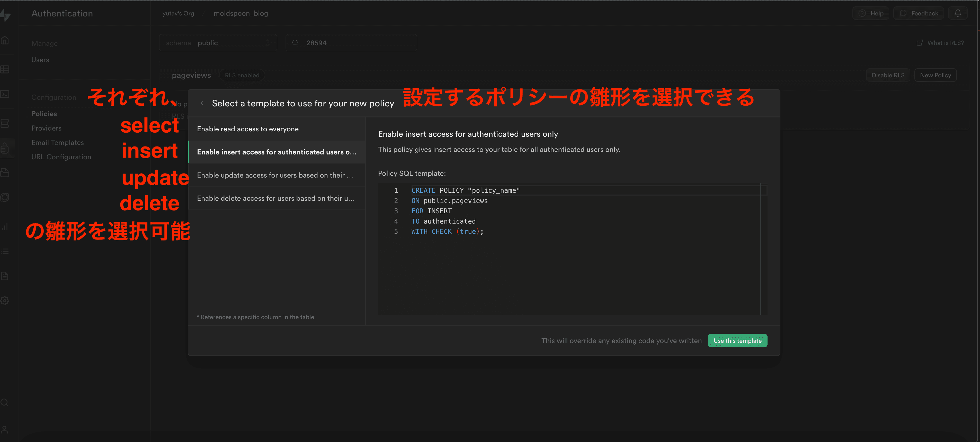Open the Reports bar chart icon
Image resolution: width=980 pixels, height=442 pixels.
pos(5,226)
